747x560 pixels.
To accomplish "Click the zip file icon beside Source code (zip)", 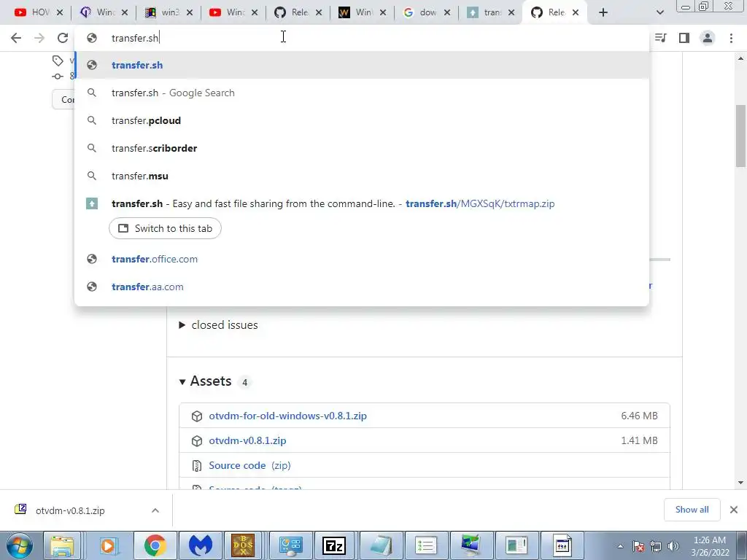I will pos(197,466).
